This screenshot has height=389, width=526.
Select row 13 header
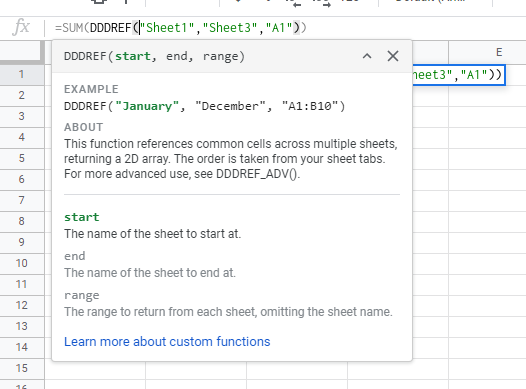point(21,326)
